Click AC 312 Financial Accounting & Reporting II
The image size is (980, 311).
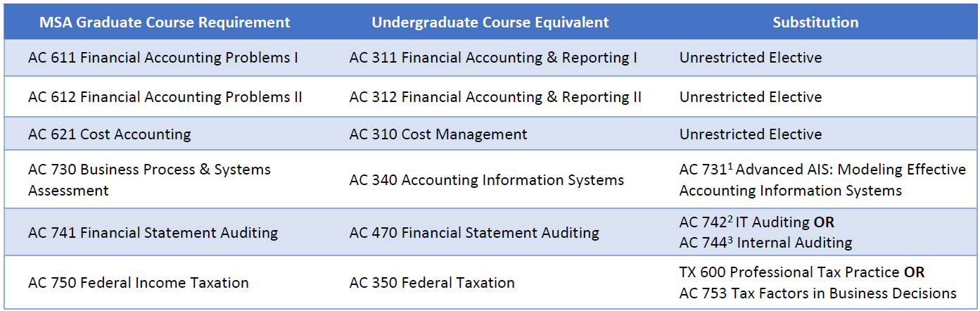(495, 96)
